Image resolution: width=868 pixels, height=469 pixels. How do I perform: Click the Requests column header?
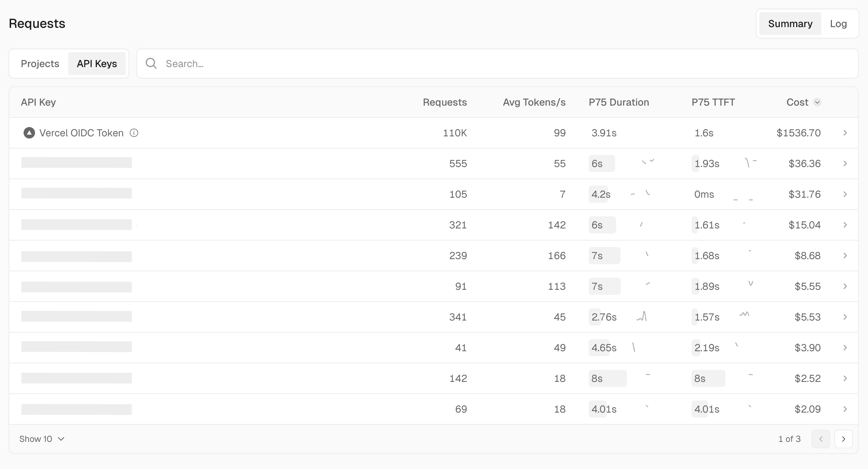tap(445, 102)
